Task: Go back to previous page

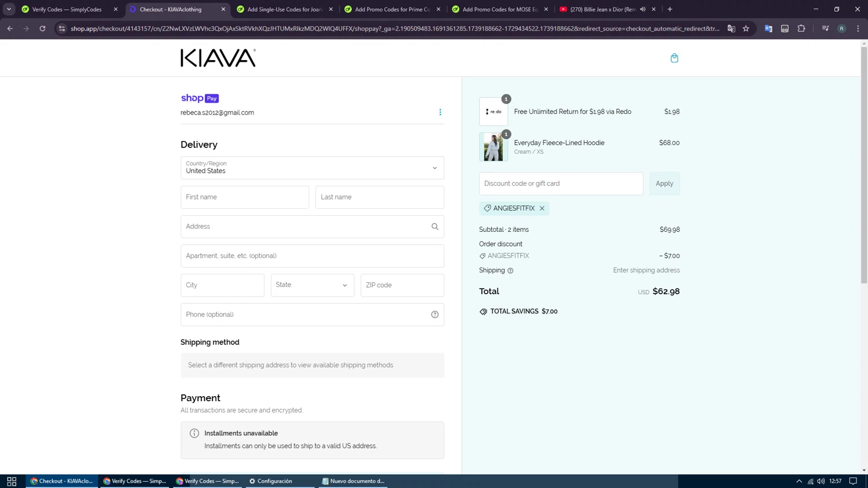Action: 10,28
